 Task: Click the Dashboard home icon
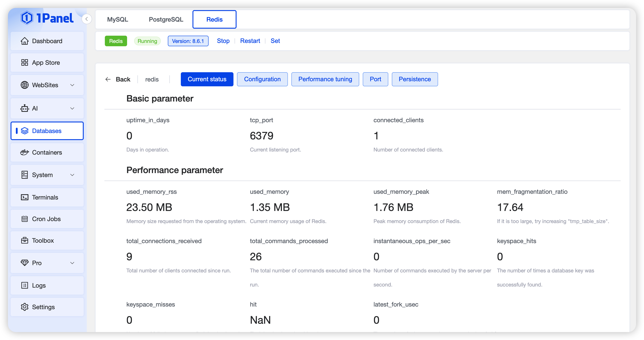click(x=24, y=41)
